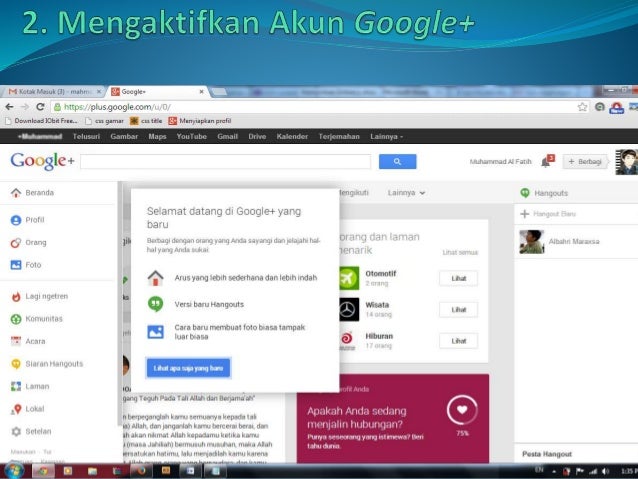Click Lihat button for Otomotif

(x=459, y=278)
